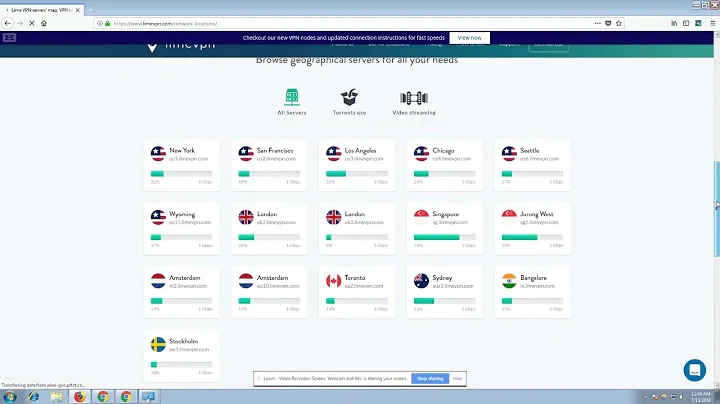The height and width of the screenshot is (404, 720).
Task: Open the Firefox hamburger menu
Action: pyautogui.click(x=713, y=23)
